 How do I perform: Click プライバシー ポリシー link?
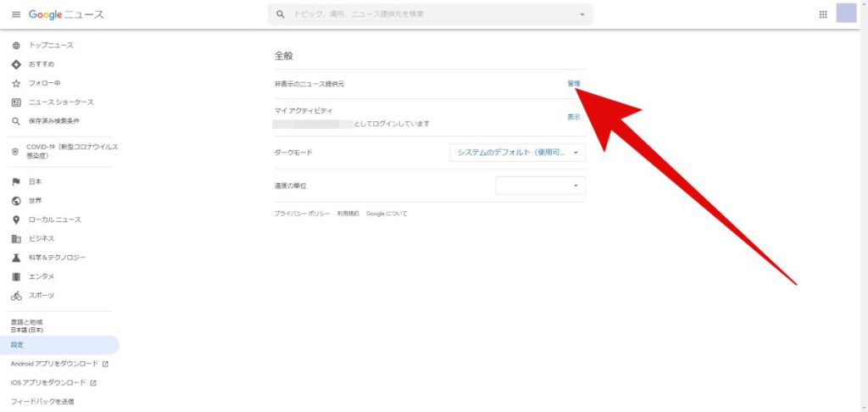coord(303,214)
